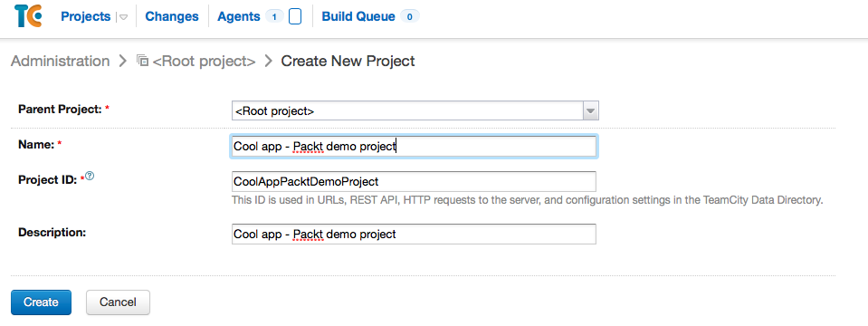The image size is (868, 326).
Task: Click the Agents count badge
Action: click(273, 16)
